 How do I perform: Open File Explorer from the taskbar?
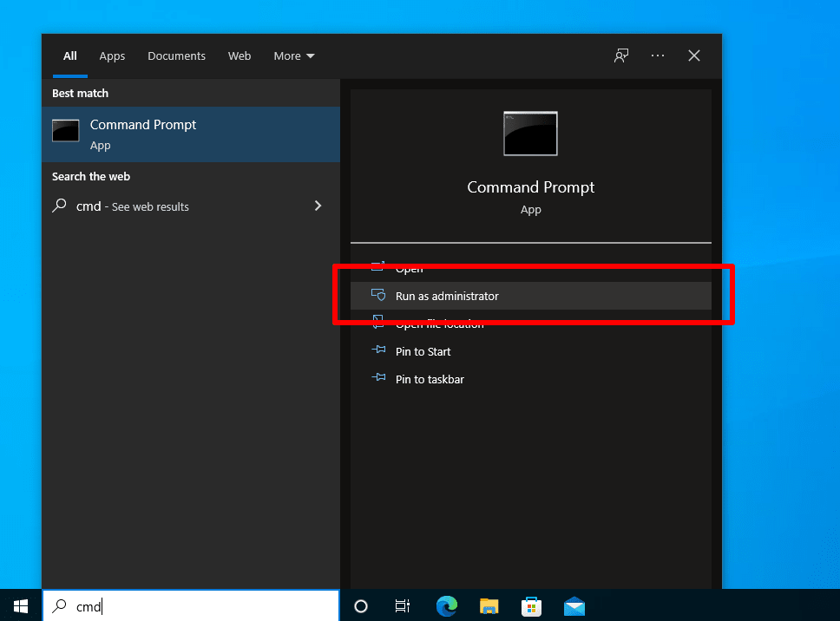489,606
